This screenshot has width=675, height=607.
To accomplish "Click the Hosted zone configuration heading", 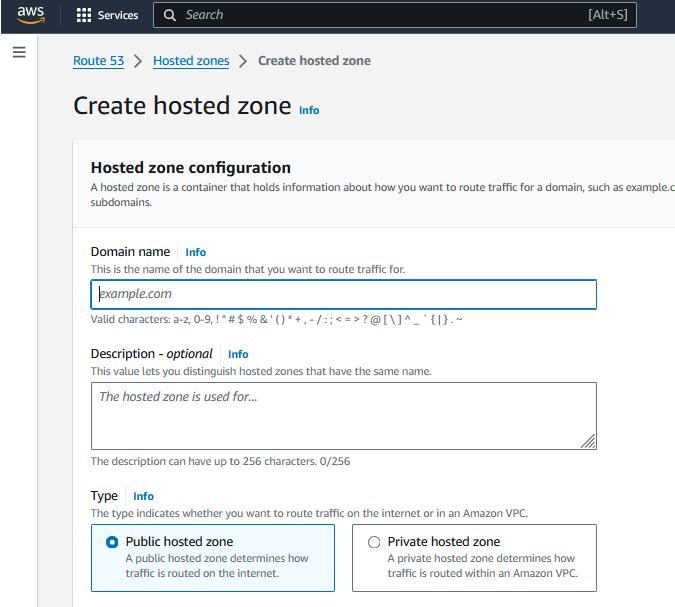I will click(x=191, y=167).
